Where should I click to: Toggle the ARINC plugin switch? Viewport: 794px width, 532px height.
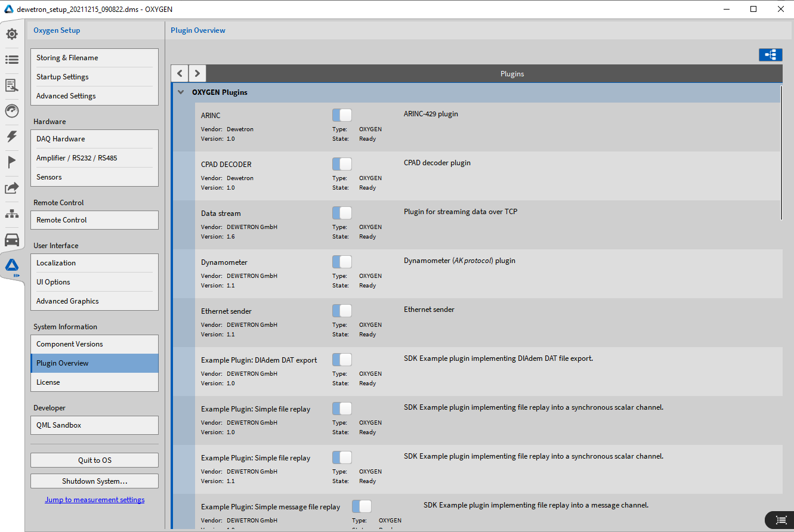point(342,115)
